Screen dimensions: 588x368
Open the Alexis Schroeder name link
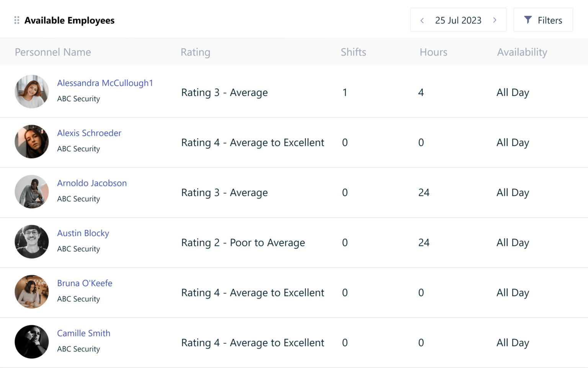pos(89,133)
